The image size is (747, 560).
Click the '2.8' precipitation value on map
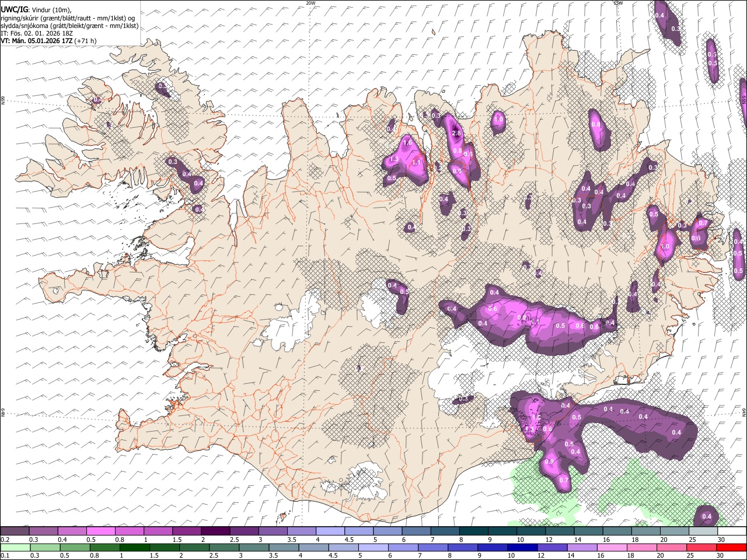pyautogui.click(x=456, y=134)
